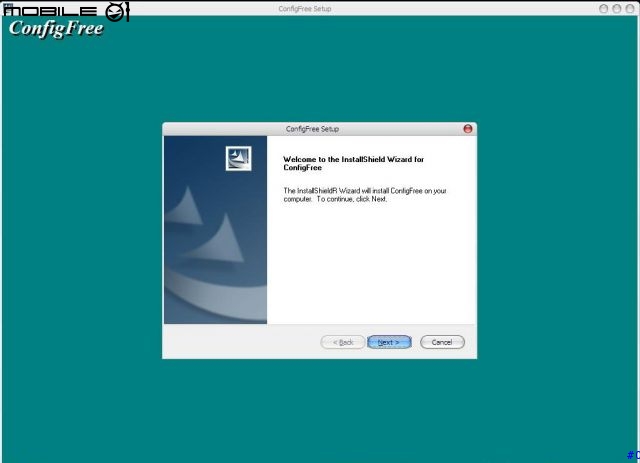Click the rightmost control button of the outer window
This screenshot has height=463, width=640.
pyautogui.click(x=630, y=9)
